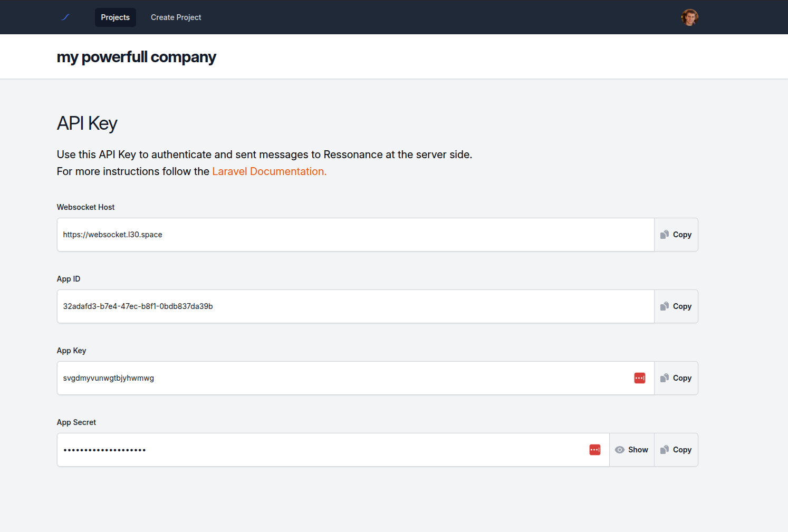The width and height of the screenshot is (788, 532).
Task: Click the app logo in navbar
Action: [x=65, y=17]
